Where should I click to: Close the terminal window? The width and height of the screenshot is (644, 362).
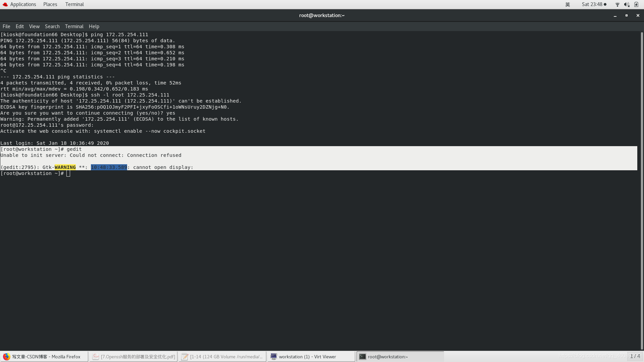pos(638,15)
